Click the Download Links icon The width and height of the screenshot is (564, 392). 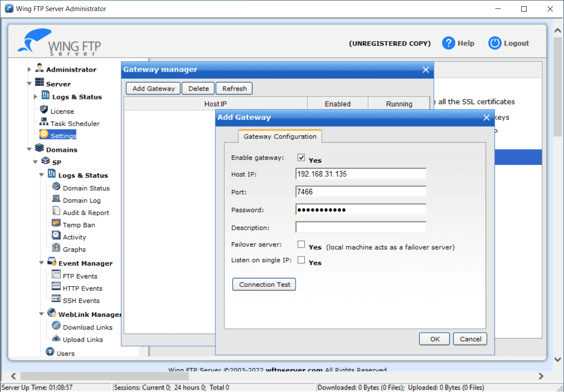coord(56,326)
